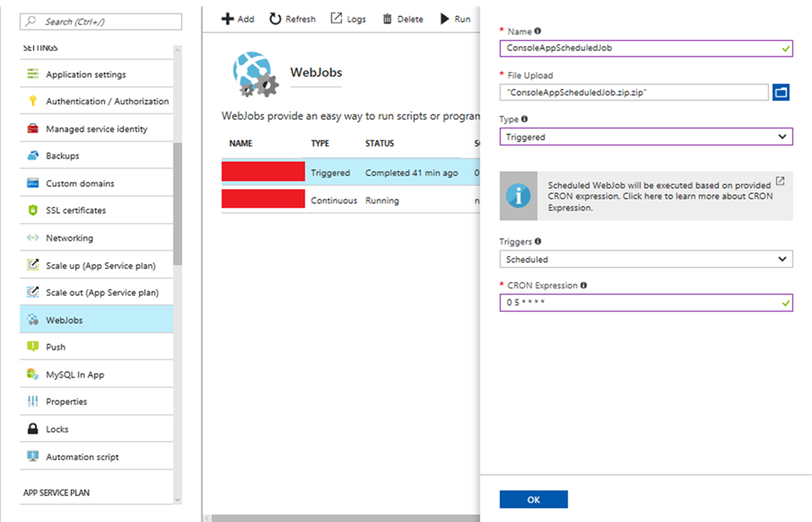Click the Delete trash icon
This screenshot has height=522, width=812.
pos(388,19)
